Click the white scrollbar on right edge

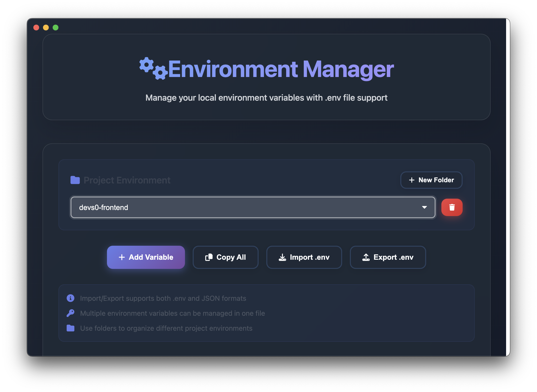coord(508,187)
